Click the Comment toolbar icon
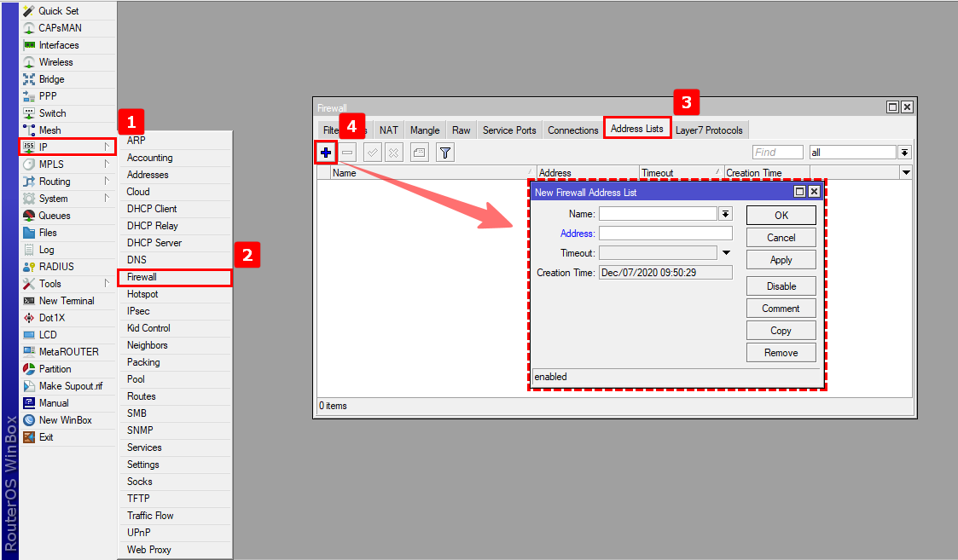Viewport: 958px width, 560px height. coord(419,153)
